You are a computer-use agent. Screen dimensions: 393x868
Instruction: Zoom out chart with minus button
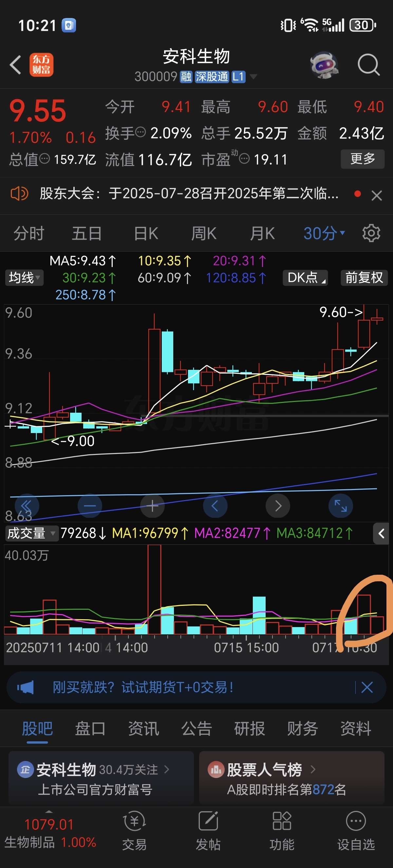pos(90,506)
